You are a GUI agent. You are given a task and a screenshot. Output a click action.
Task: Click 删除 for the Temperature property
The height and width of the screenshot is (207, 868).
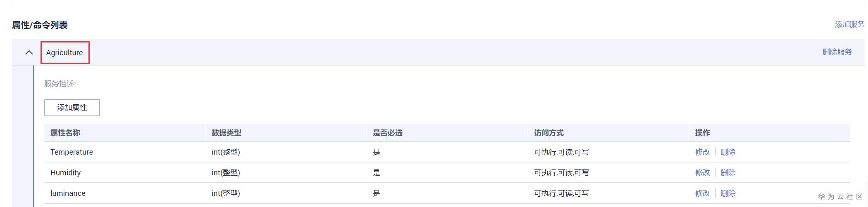pyautogui.click(x=728, y=152)
